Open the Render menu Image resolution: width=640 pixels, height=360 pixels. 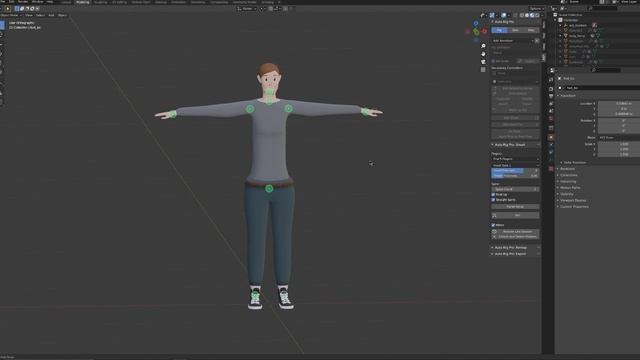pos(22,2)
